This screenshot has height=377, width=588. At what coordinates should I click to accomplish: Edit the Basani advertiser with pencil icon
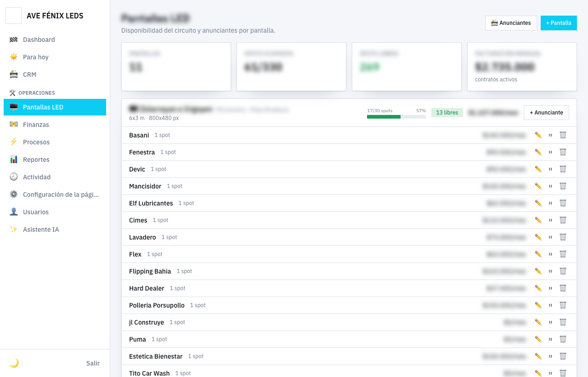click(x=538, y=135)
